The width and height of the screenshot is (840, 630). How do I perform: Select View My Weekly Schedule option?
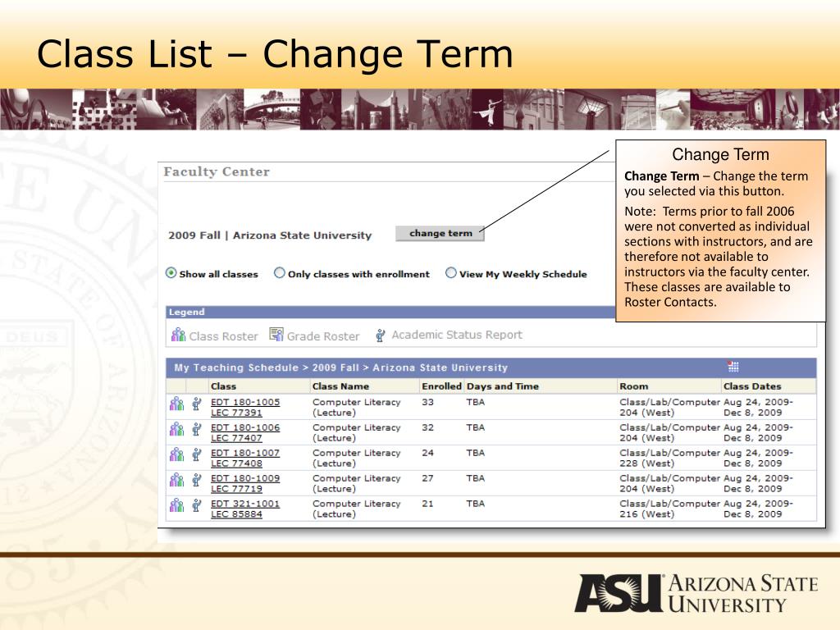(x=451, y=272)
